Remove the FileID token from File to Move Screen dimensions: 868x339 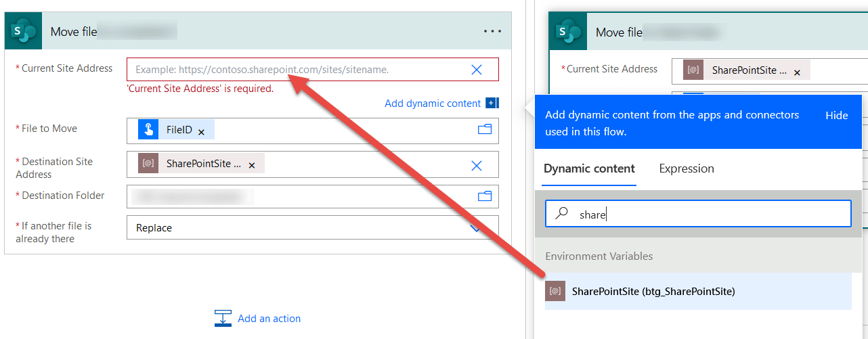[x=201, y=133]
